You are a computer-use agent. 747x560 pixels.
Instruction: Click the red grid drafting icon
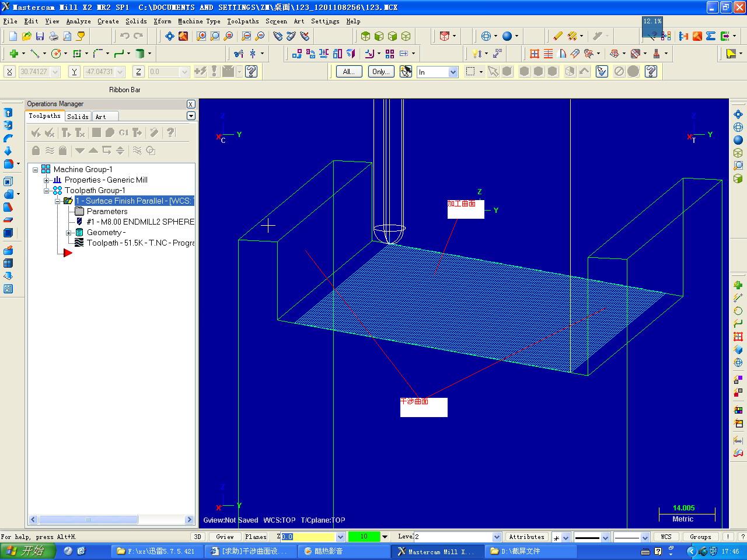click(x=535, y=54)
